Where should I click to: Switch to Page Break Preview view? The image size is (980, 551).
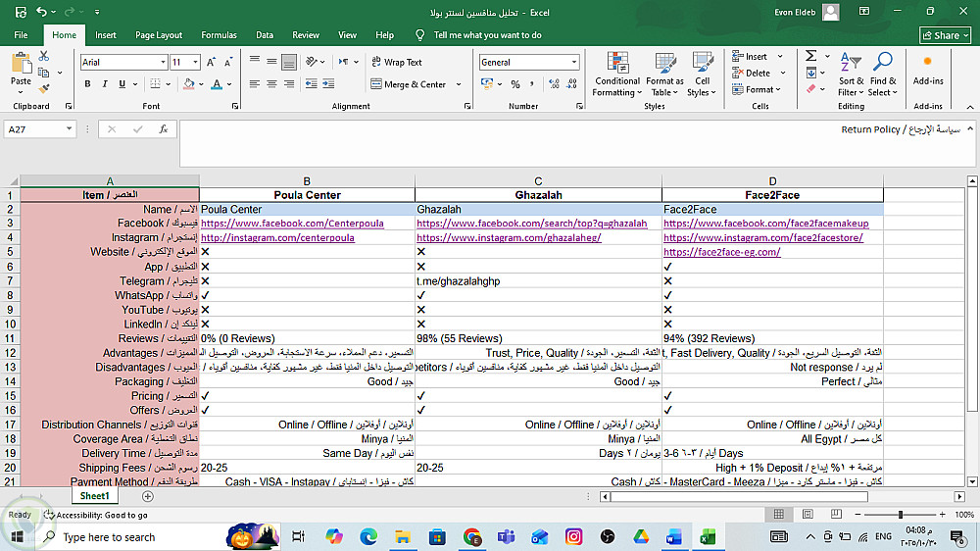(x=836, y=514)
